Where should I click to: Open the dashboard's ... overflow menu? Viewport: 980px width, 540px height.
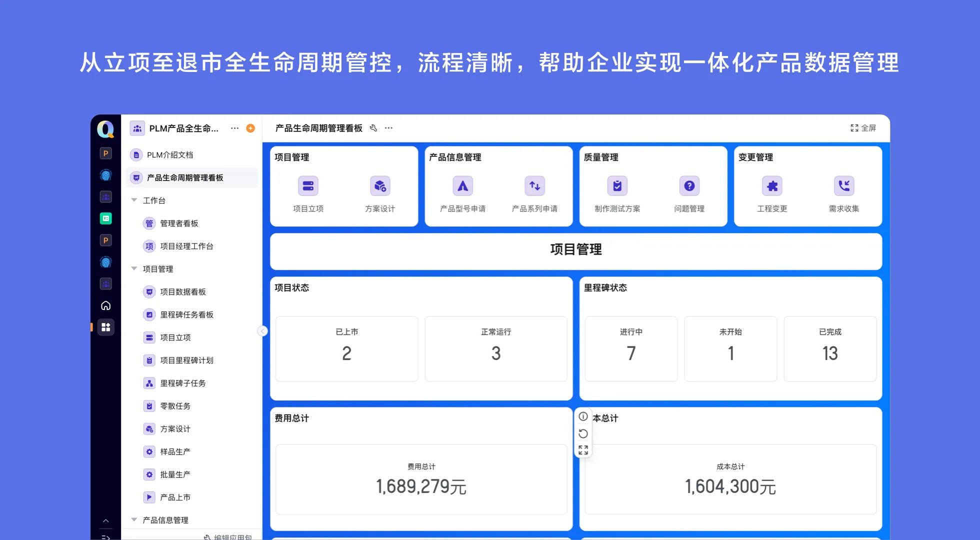pos(388,128)
